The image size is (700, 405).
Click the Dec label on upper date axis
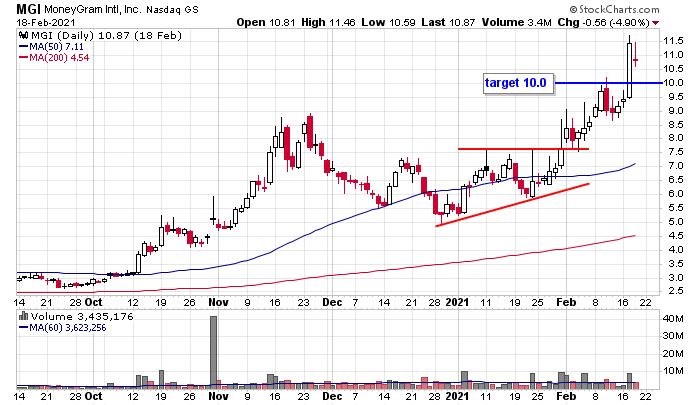[x=332, y=302]
